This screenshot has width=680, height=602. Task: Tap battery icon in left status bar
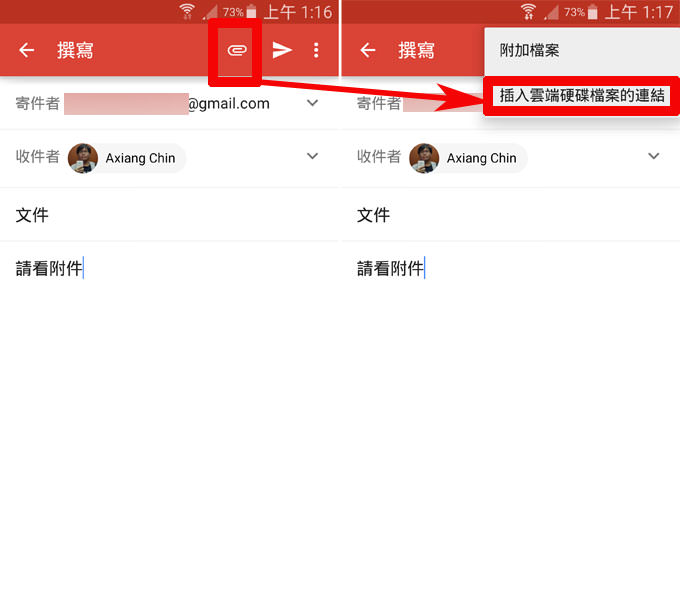pyautogui.click(x=251, y=12)
